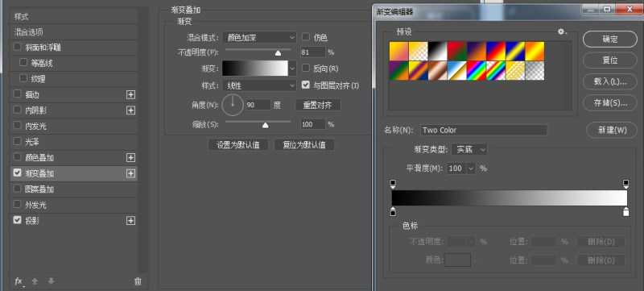Enable the 斜面和浮雕 checkbox
Screen dimensions: 644x291
17,47
